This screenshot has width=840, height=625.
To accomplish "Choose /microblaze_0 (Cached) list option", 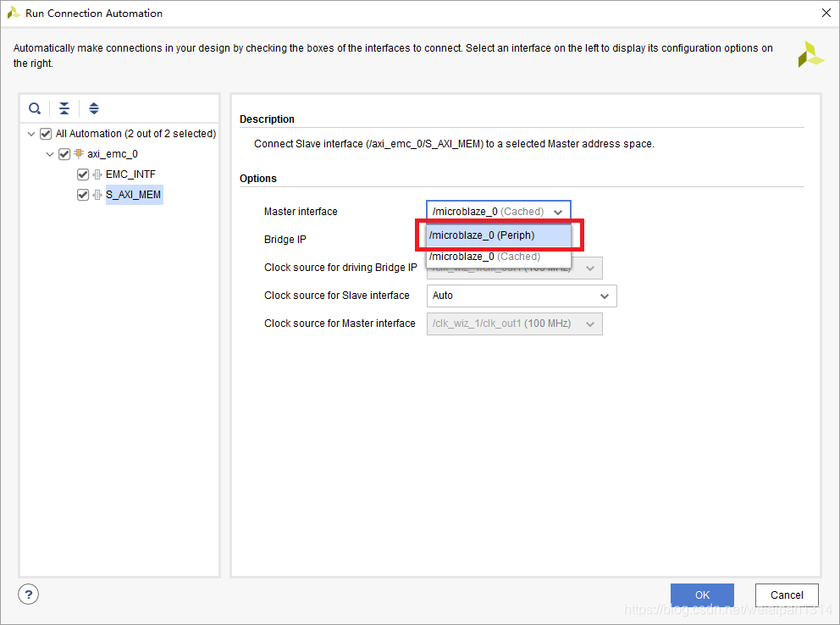I will pyautogui.click(x=499, y=257).
